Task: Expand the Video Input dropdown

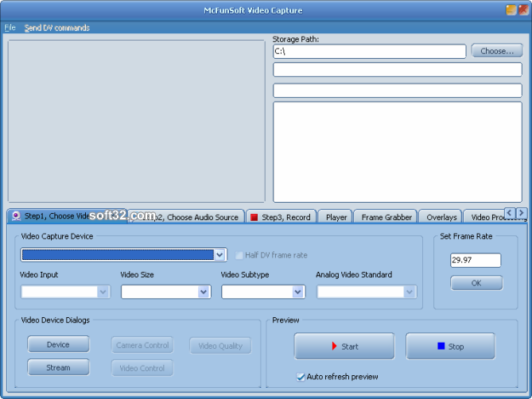Action: click(x=103, y=292)
